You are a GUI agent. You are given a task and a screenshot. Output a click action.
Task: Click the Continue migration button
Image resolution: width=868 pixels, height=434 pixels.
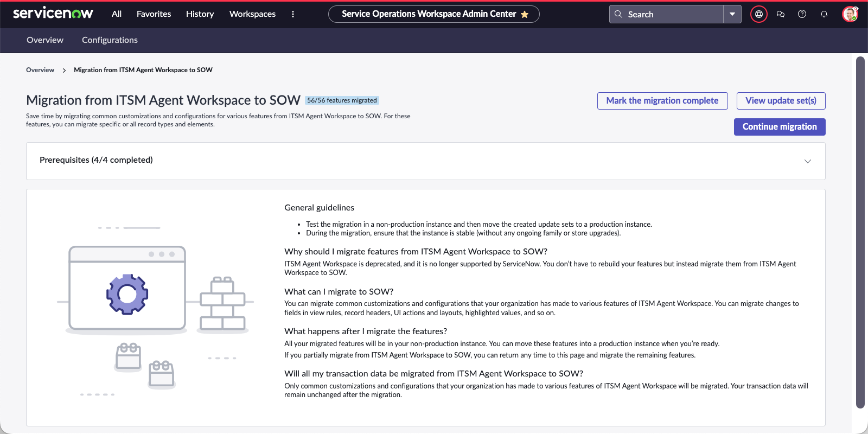pos(780,127)
